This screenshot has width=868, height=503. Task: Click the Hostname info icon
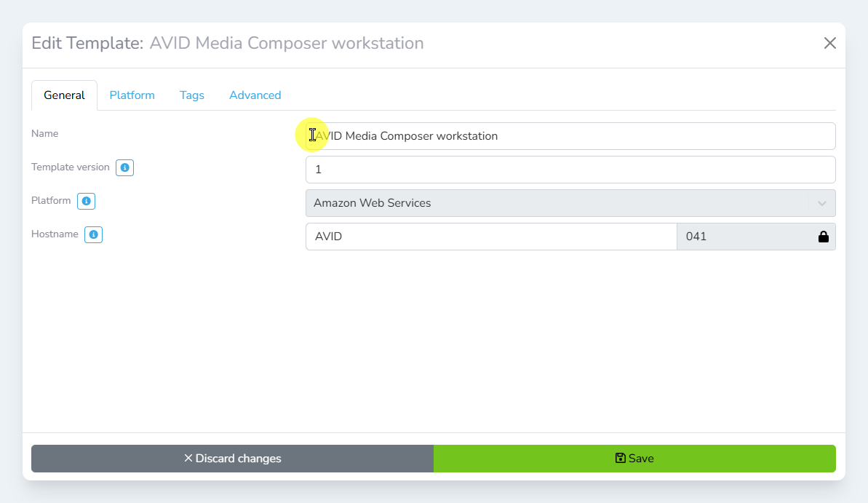93,235
